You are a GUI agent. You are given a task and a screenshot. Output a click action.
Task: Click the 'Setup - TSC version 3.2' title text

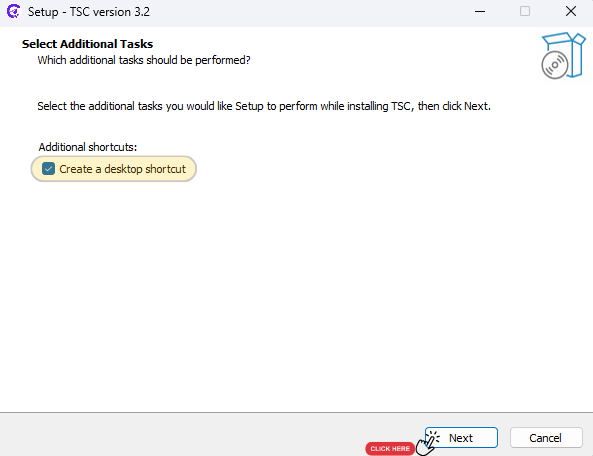coord(89,12)
